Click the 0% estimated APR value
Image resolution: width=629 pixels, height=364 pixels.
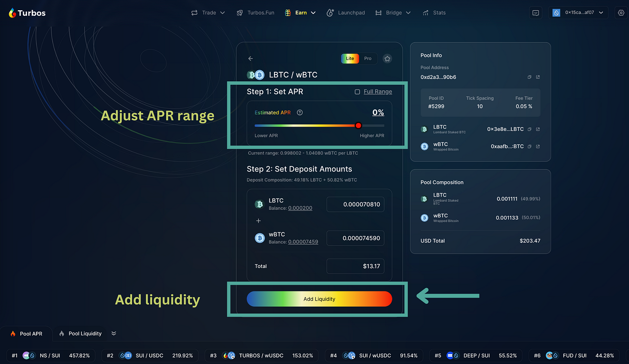pos(378,112)
